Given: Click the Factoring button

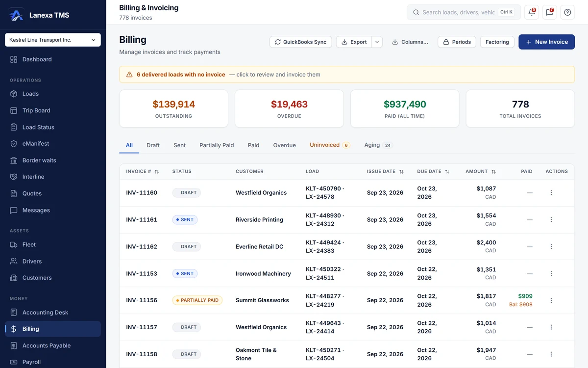Looking at the screenshot, I should (497, 42).
